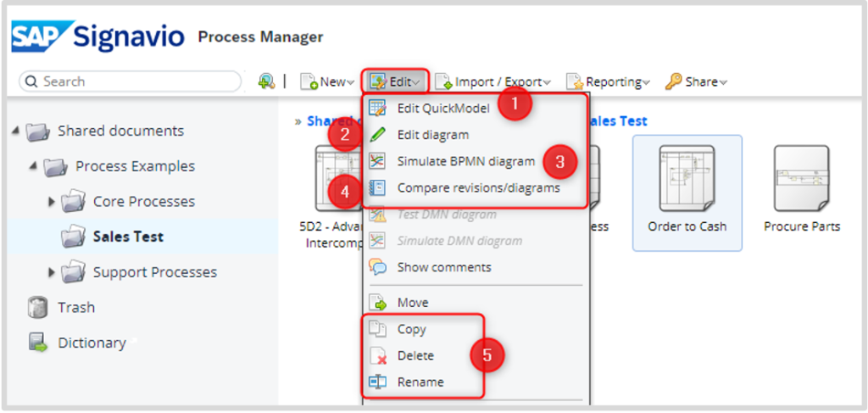Click the Share key icon
868x413 pixels.
(673, 81)
